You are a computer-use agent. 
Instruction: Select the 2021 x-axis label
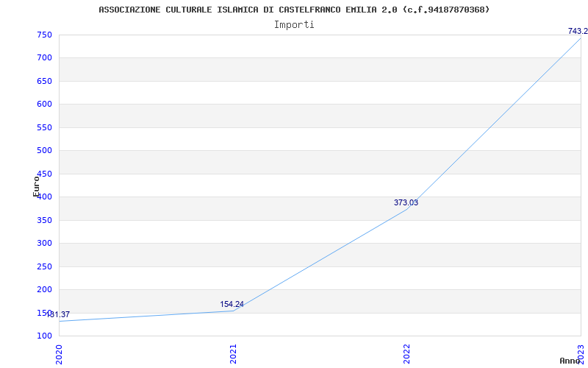pyautogui.click(x=233, y=353)
